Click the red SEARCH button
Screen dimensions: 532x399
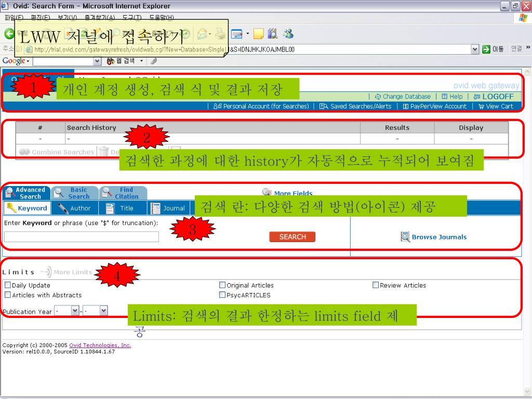[292, 237]
